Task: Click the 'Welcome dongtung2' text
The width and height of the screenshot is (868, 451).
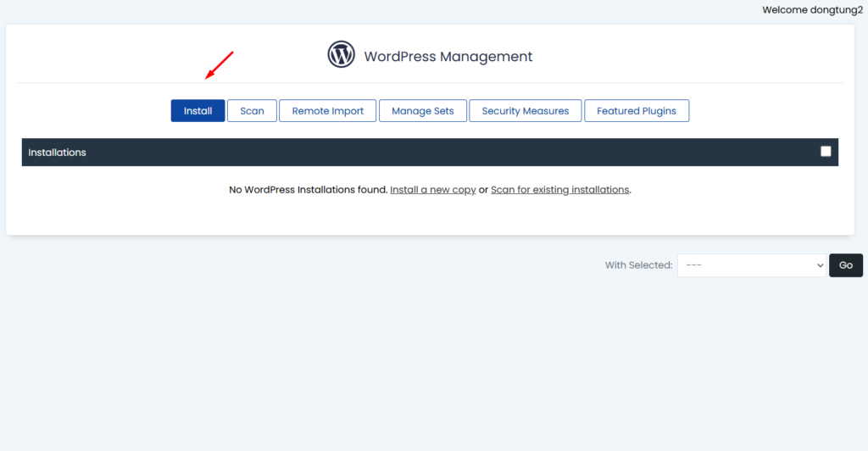Action: pyautogui.click(x=812, y=10)
